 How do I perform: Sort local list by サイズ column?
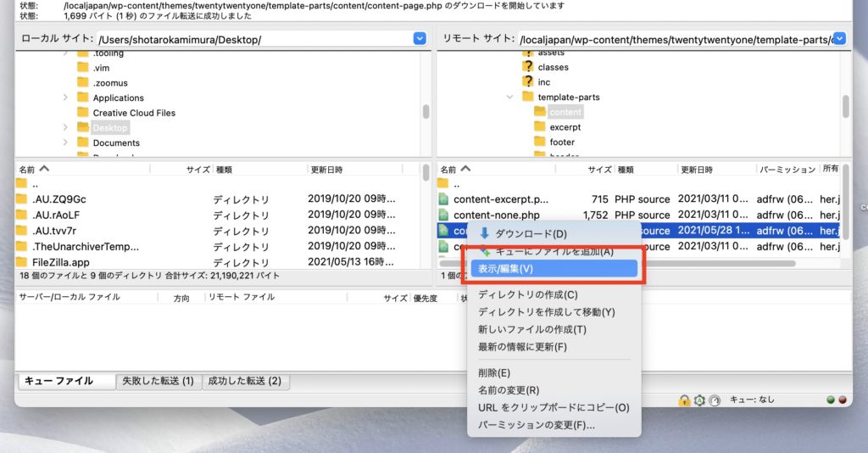click(181, 169)
